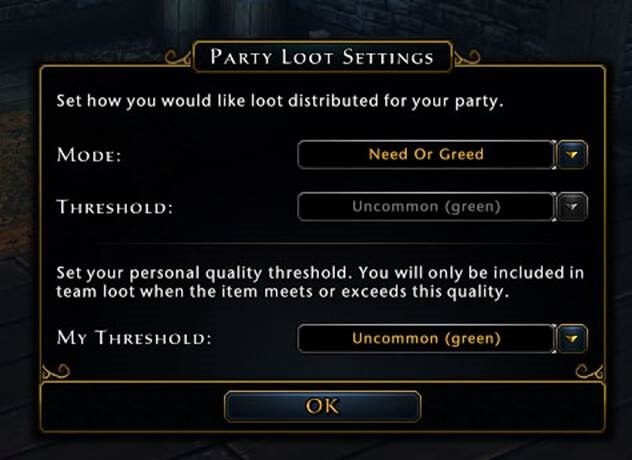Select the Need Or Greed mode field
Image resolution: width=632 pixels, height=460 pixels.
(x=426, y=154)
